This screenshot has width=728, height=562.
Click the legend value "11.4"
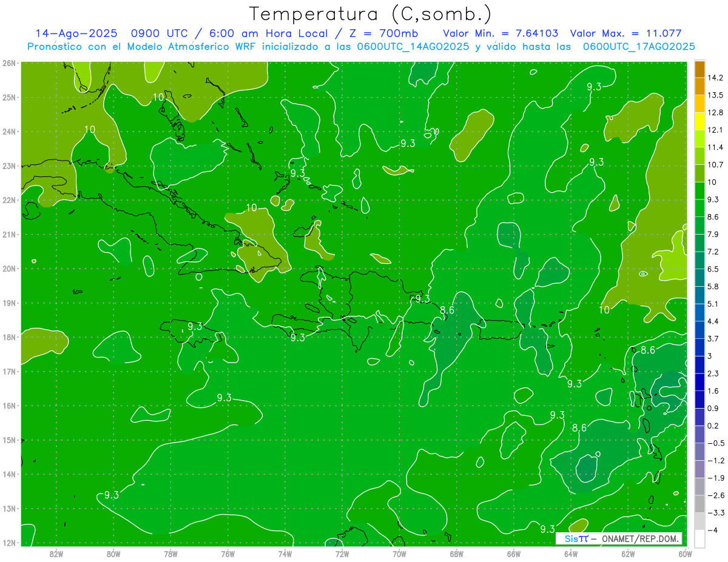(x=715, y=147)
